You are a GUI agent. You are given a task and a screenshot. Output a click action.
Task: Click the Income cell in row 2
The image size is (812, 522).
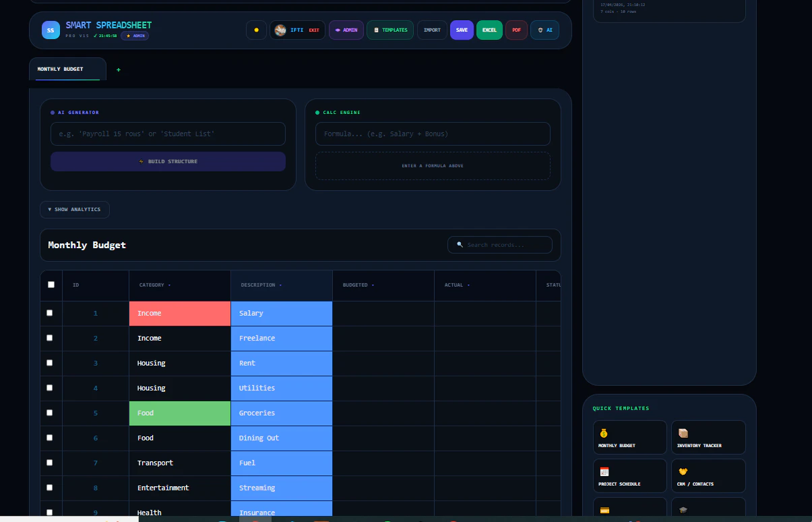180,339
